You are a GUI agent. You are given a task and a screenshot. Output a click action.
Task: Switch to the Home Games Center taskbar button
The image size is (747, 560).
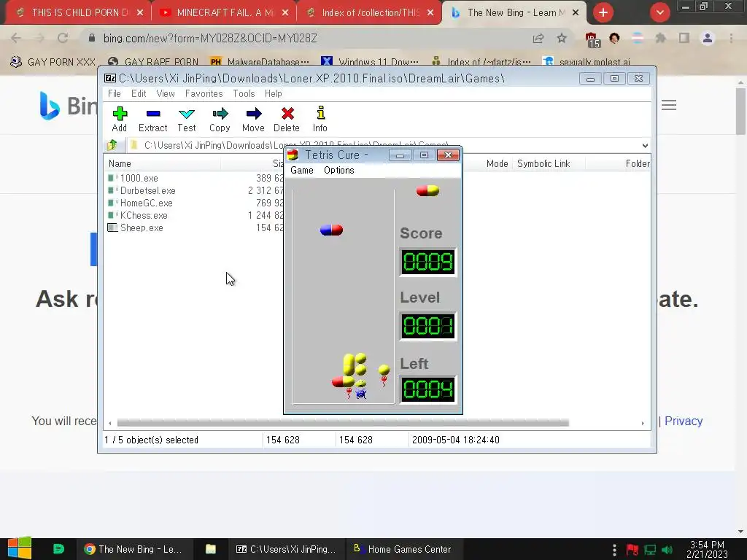coord(403,549)
